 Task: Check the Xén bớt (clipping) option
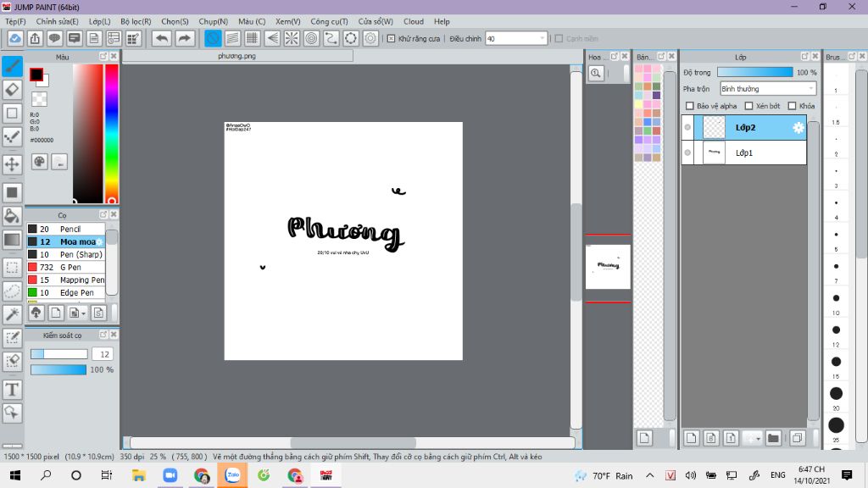click(x=749, y=106)
